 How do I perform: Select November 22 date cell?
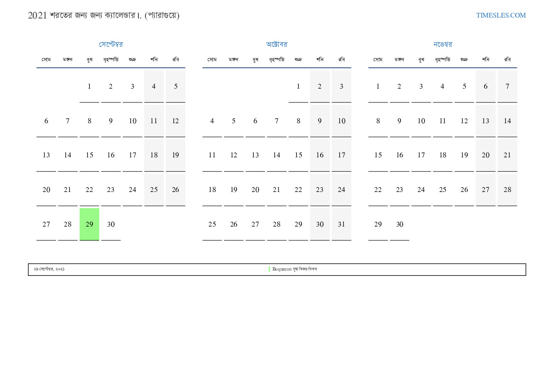click(378, 190)
